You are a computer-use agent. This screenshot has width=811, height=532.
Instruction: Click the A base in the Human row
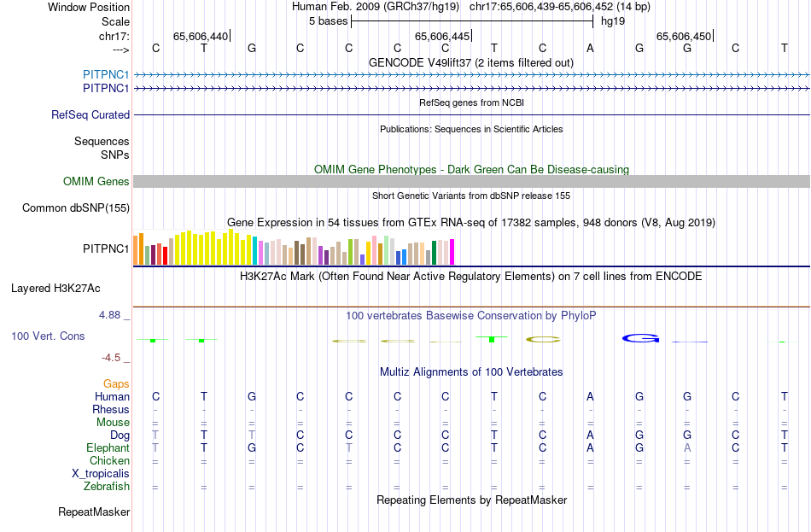point(590,397)
